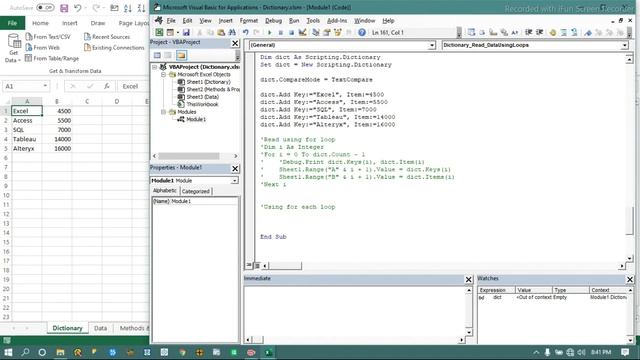
Task: Click From Web in Excel ribbon
Action: [x=42, y=48]
